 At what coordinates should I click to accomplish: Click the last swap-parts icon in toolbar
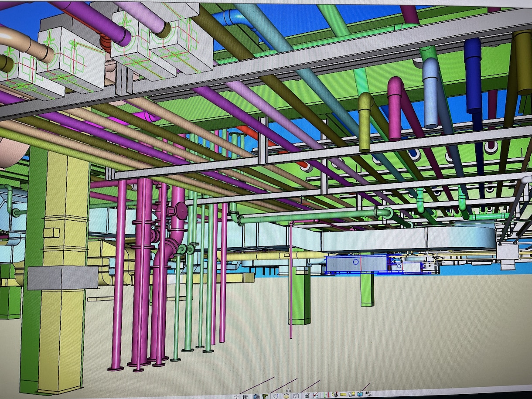coord(368,394)
